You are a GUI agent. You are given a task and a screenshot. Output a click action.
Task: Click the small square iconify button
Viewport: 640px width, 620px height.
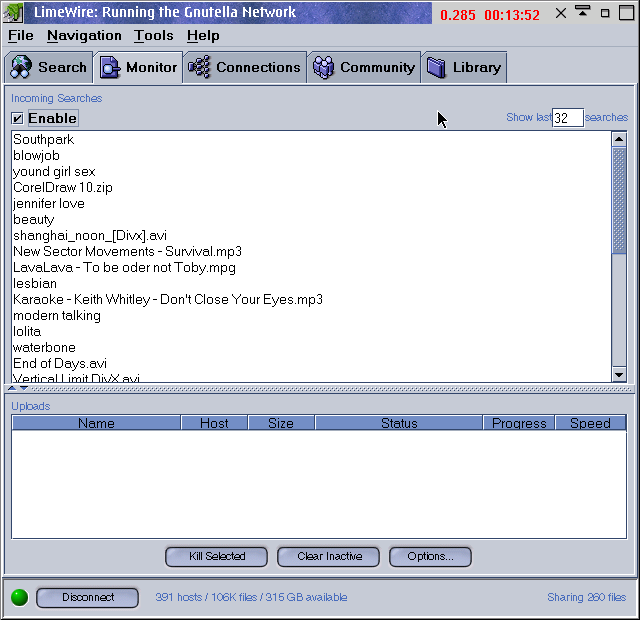[x=605, y=14]
